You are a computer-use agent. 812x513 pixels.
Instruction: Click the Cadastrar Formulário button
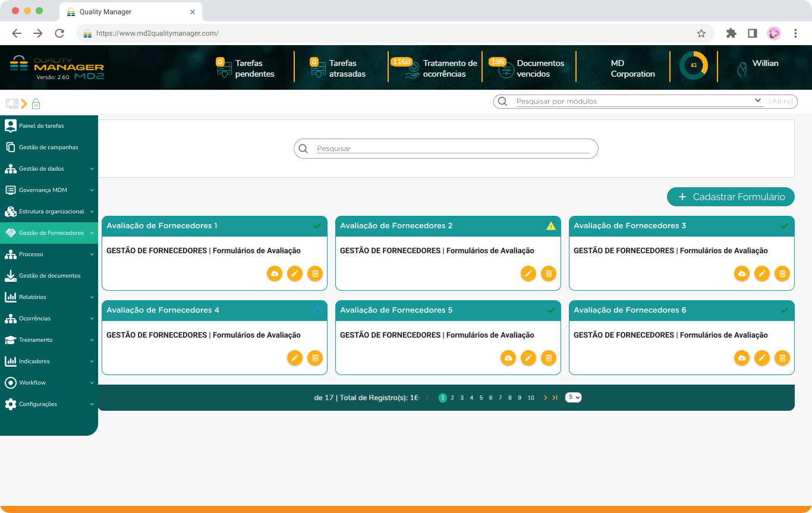[x=730, y=197]
